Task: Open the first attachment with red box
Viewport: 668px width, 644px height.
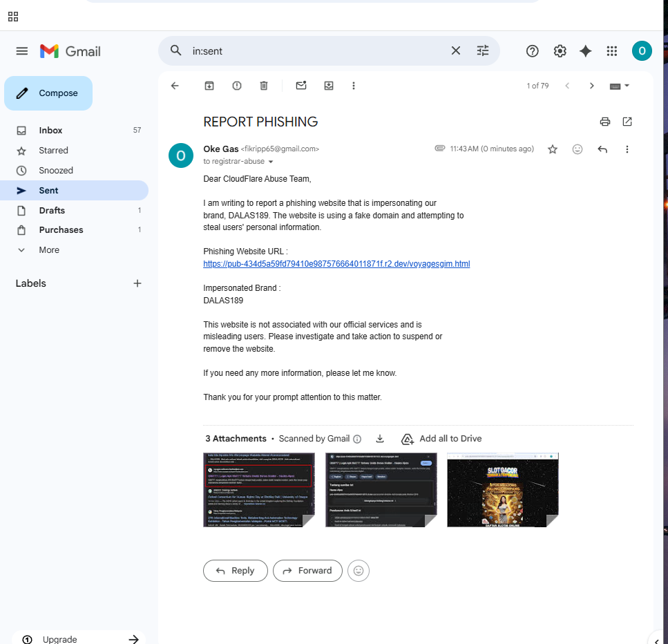Action: pos(259,490)
